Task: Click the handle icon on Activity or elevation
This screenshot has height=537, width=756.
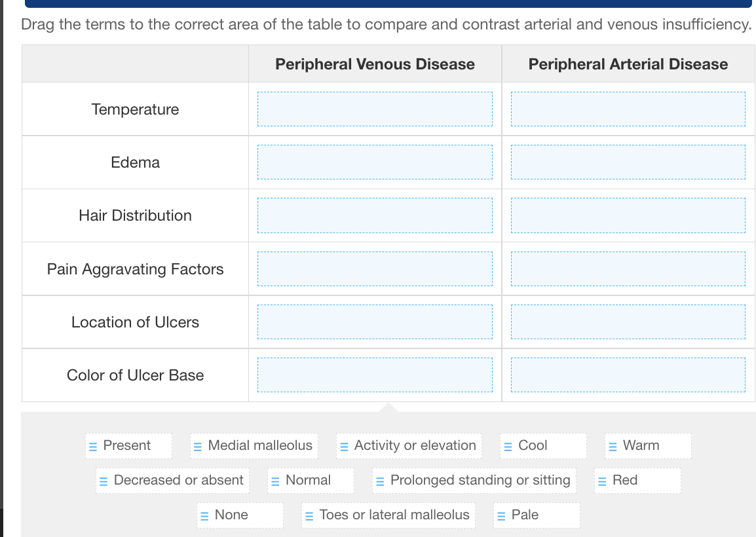Action: coord(344,447)
